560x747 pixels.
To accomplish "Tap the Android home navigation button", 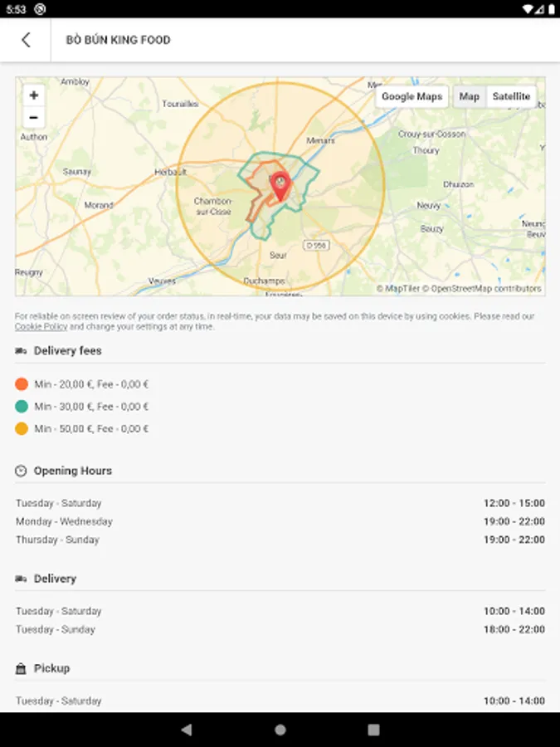I will click(280, 730).
